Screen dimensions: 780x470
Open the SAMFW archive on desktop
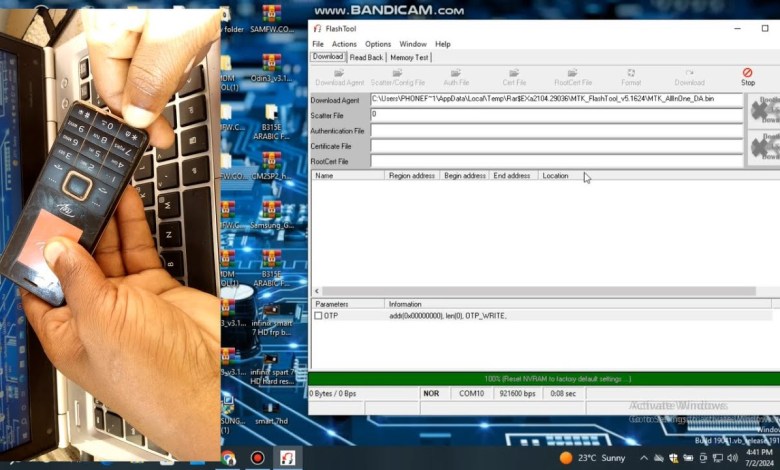pos(271,17)
